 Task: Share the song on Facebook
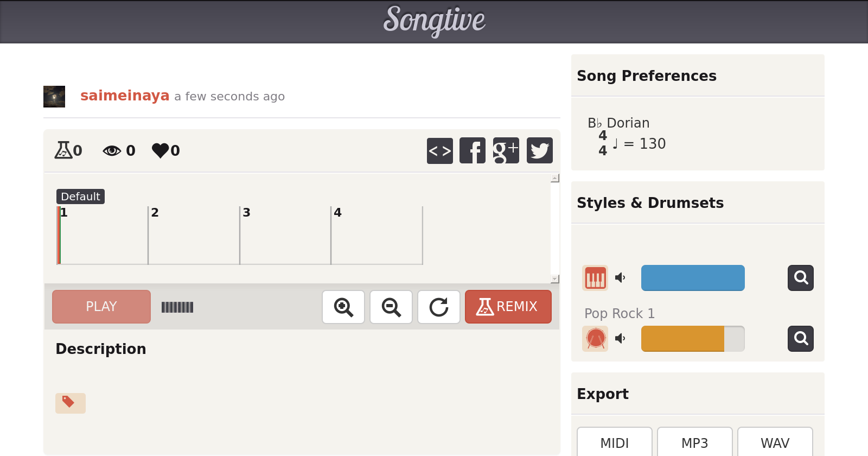click(x=473, y=150)
